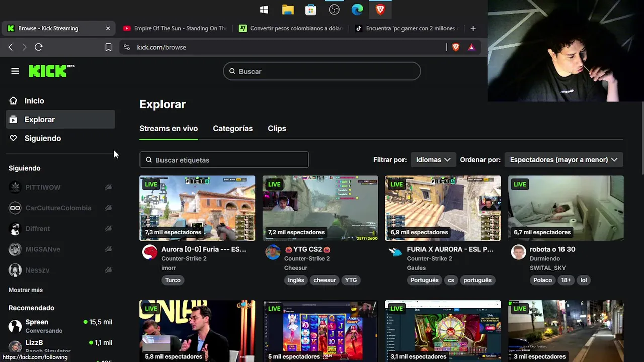This screenshot has width=644, height=362.
Task: Click the lol tag
Action: (584, 280)
